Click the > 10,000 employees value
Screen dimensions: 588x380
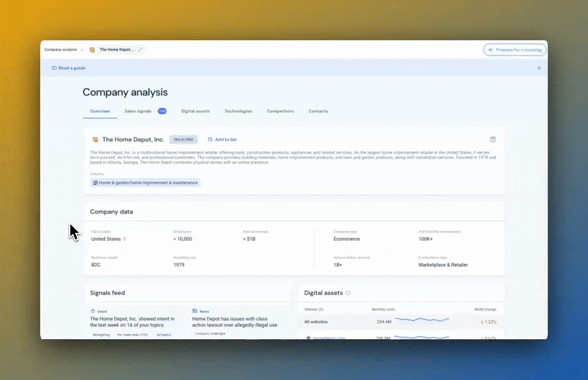tap(182, 239)
